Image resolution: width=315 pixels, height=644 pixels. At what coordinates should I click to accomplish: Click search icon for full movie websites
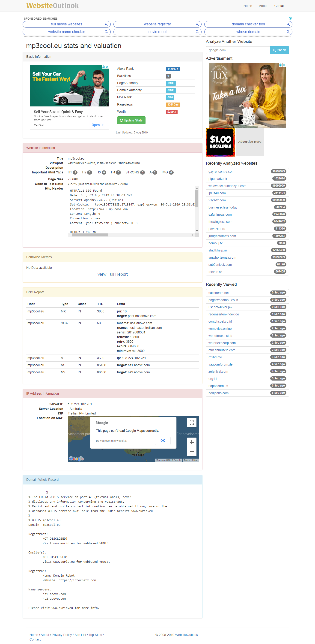click(x=106, y=24)
